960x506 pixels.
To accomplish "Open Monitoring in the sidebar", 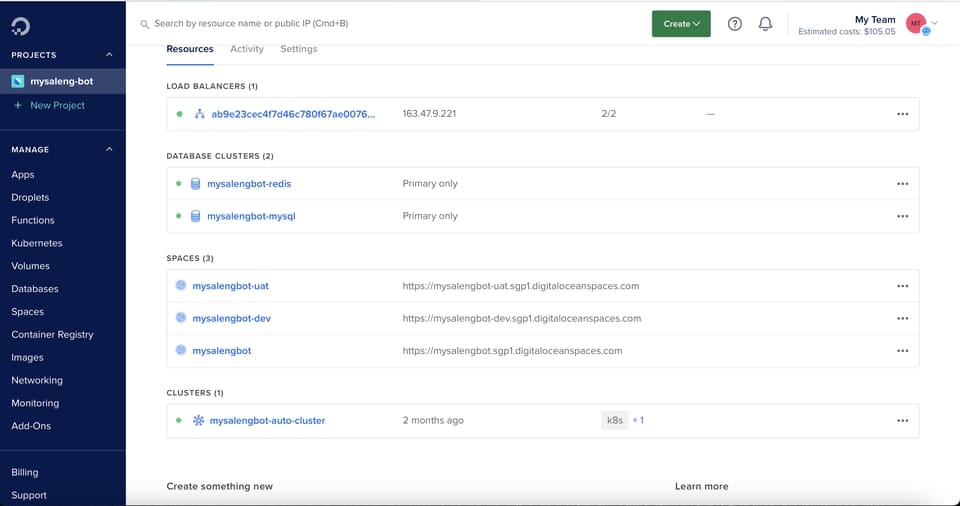I will coord(35,403).
